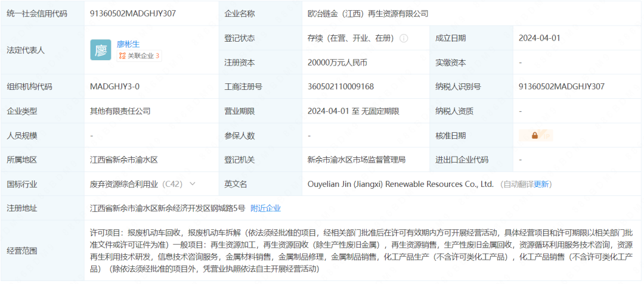644x284 pixels.
Task: Select credit code 91360502MADGHJY307 in first row
Action: click(133, 14)
